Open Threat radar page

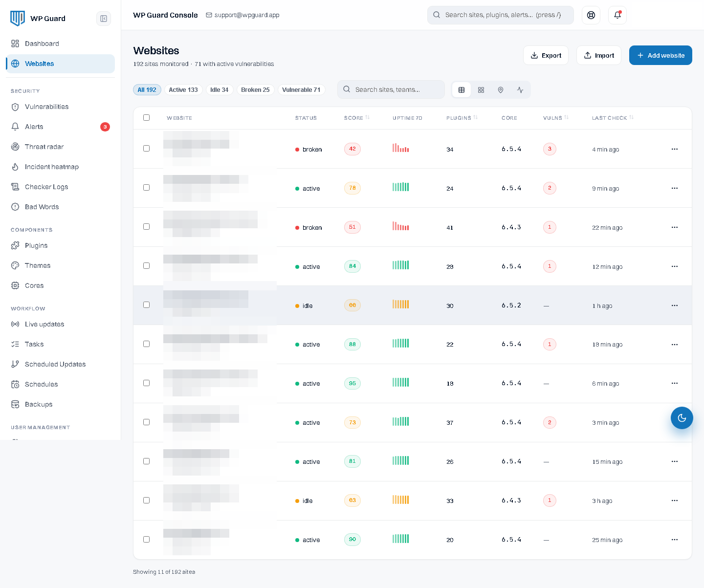click(60, 147)
